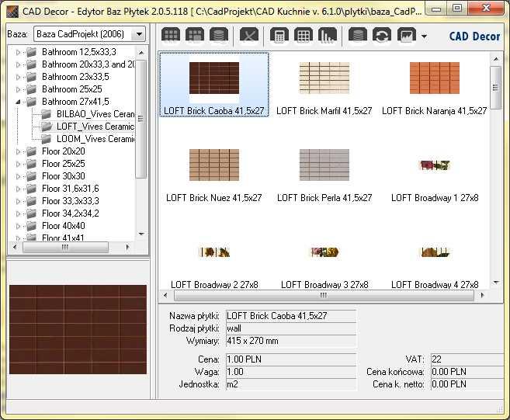The height and width of the screenshot is (420, 510).
Task: Click the application icon in title bar
Action: pos(12,12)
